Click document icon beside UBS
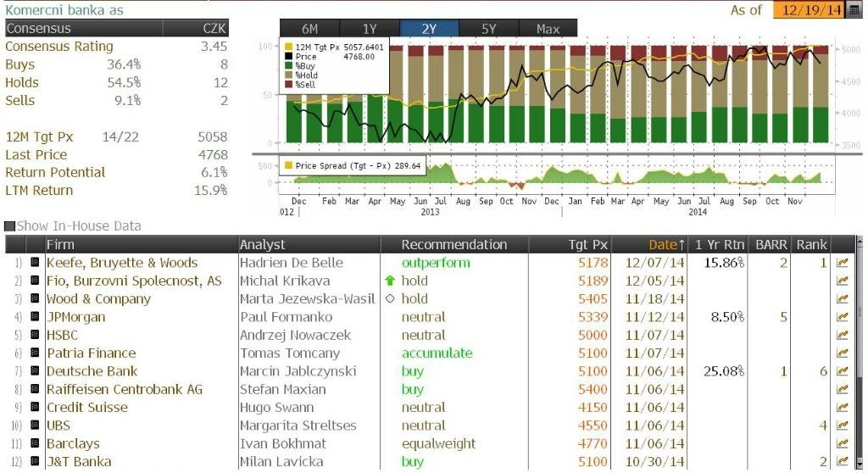868x473 pixels. tap(35, 425)
